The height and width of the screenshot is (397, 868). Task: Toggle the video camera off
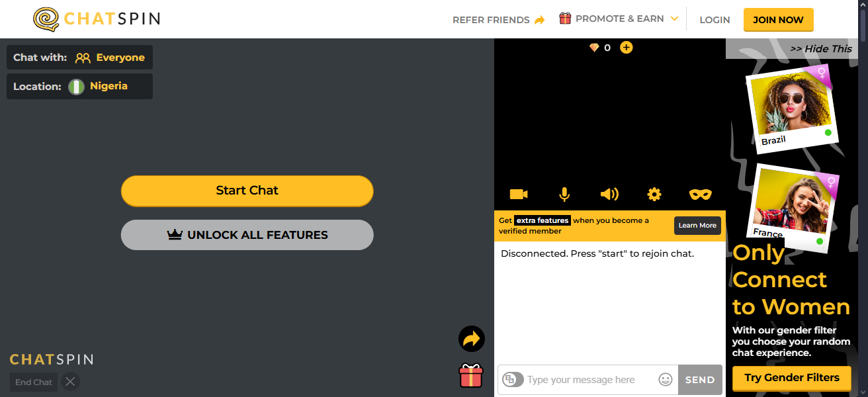coord(518,194)
